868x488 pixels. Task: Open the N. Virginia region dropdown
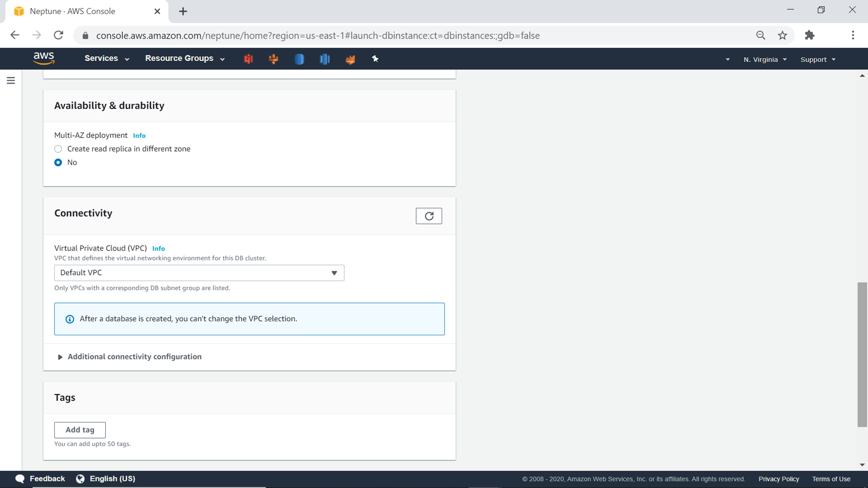(765, 59)
